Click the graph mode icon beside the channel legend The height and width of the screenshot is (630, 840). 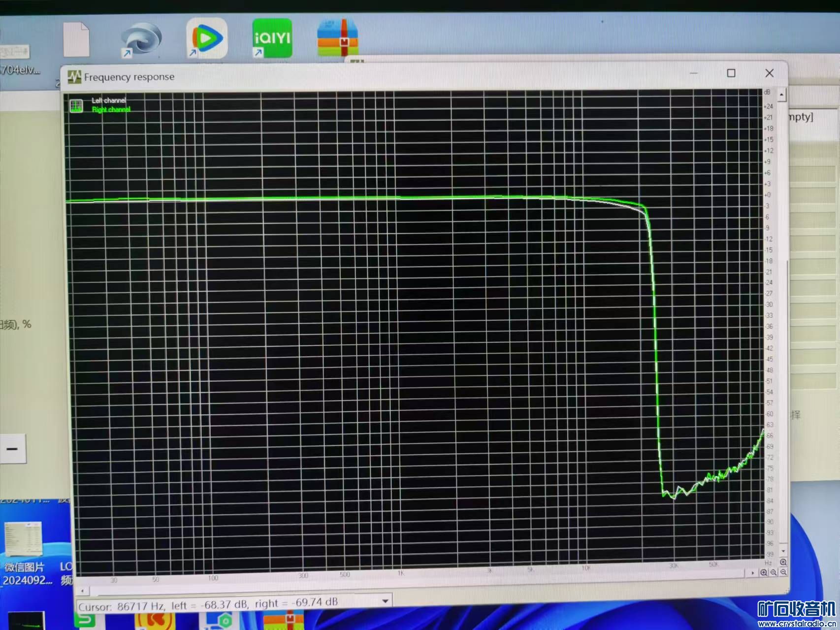pos(76,106)
